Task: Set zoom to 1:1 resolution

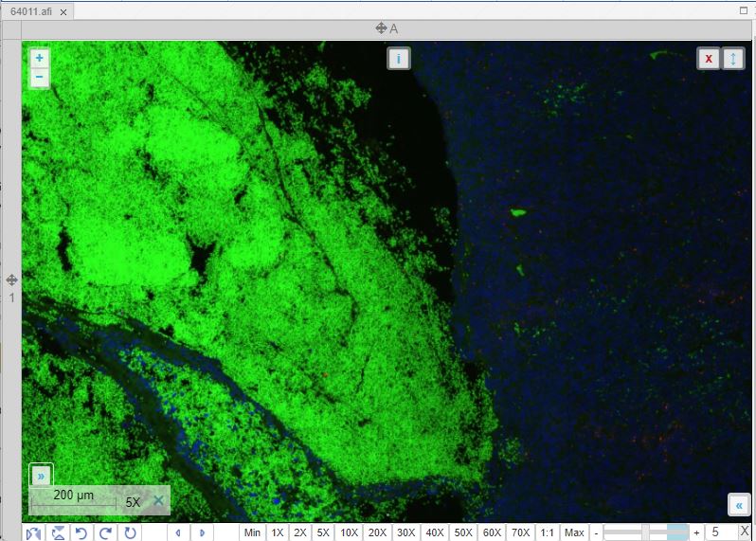Action: (x=547, y=532)
